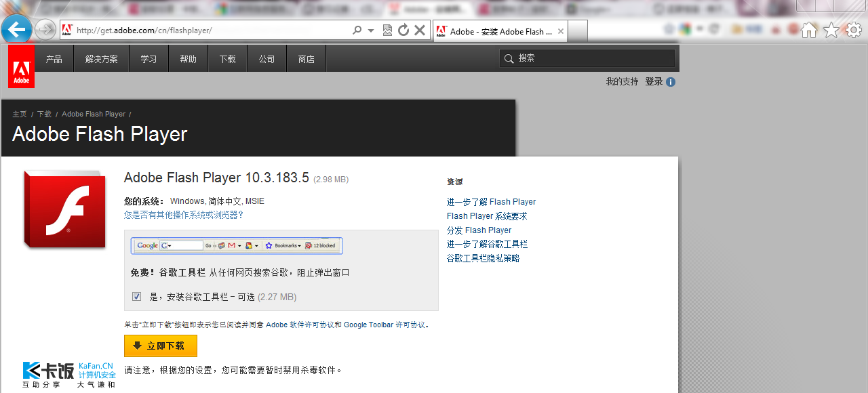Click the Adobe 搜索 search box

[587, 58]
